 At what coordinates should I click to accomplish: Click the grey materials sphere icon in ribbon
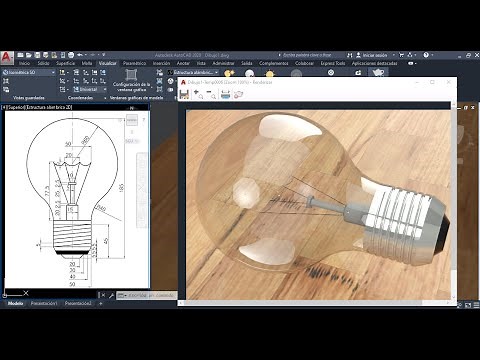tap(296, 74)
